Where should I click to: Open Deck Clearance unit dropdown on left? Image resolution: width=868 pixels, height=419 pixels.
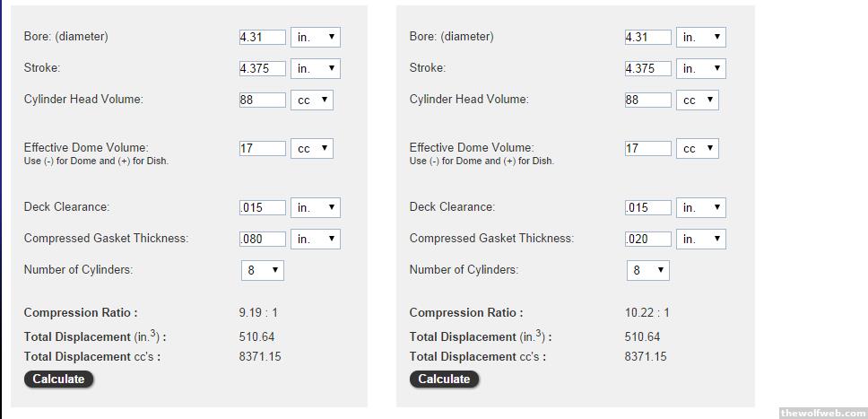(316, 207)
